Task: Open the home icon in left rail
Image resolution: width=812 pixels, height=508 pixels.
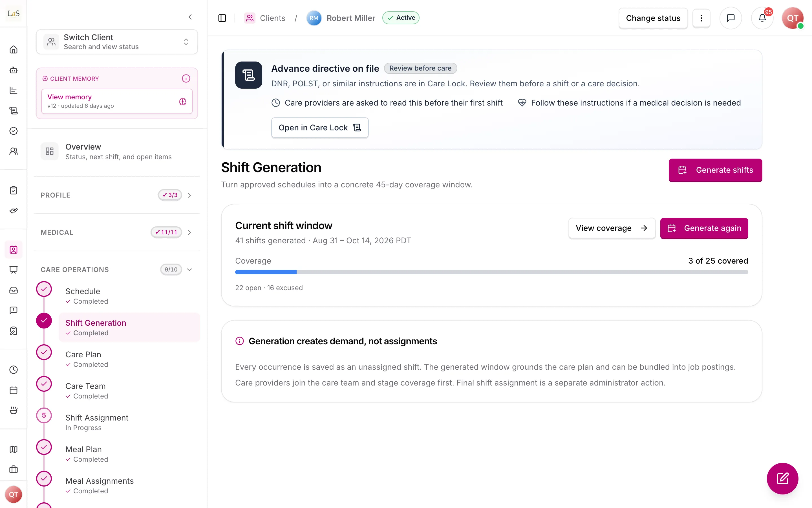Action: [x=14, y=50]
